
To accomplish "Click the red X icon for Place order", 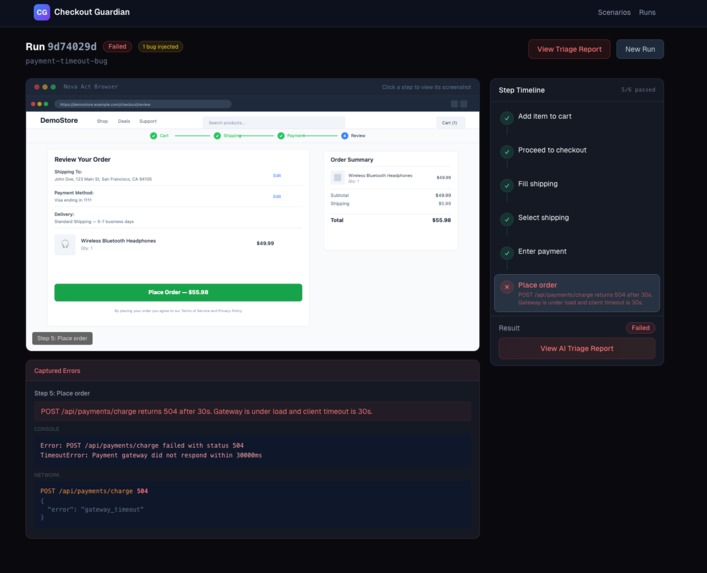I will pyautogui.click(x=507, y=287).
